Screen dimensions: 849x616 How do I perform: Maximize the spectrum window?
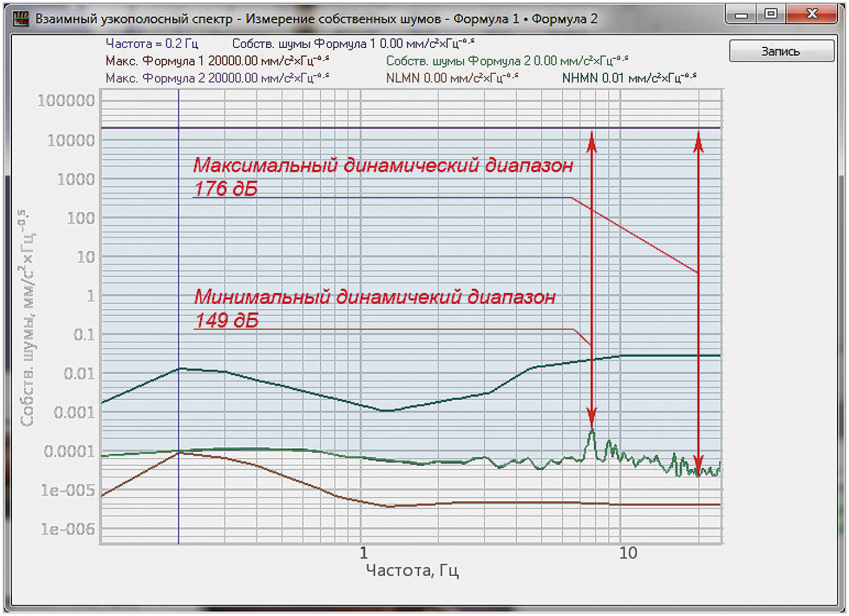[x=771, y=14]
